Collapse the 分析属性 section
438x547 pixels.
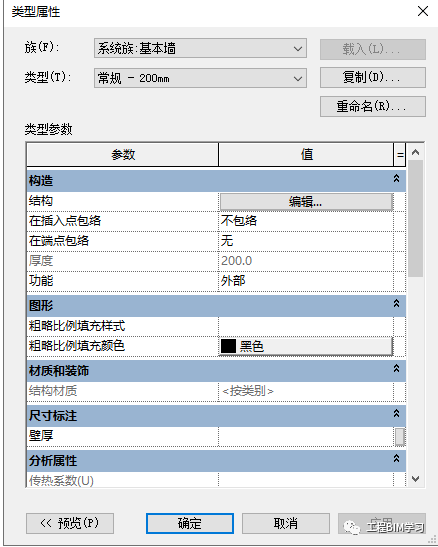tap(397, 459)
